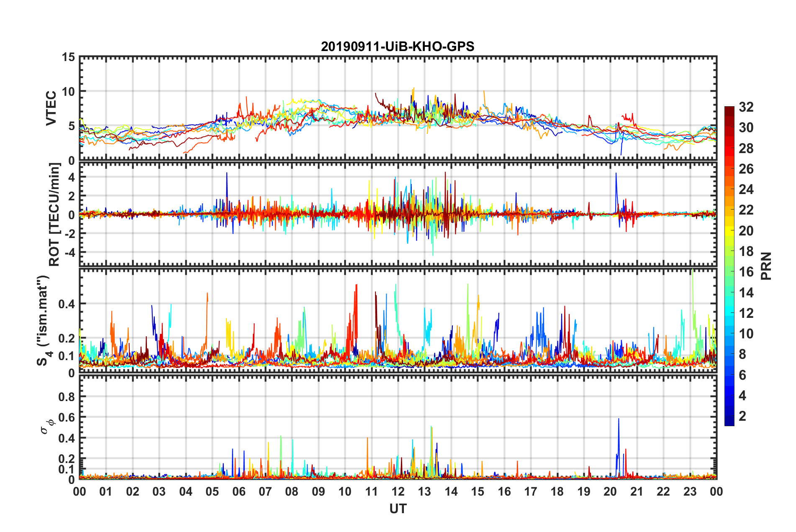Select colorbar tick label 14

coord(746,293)
